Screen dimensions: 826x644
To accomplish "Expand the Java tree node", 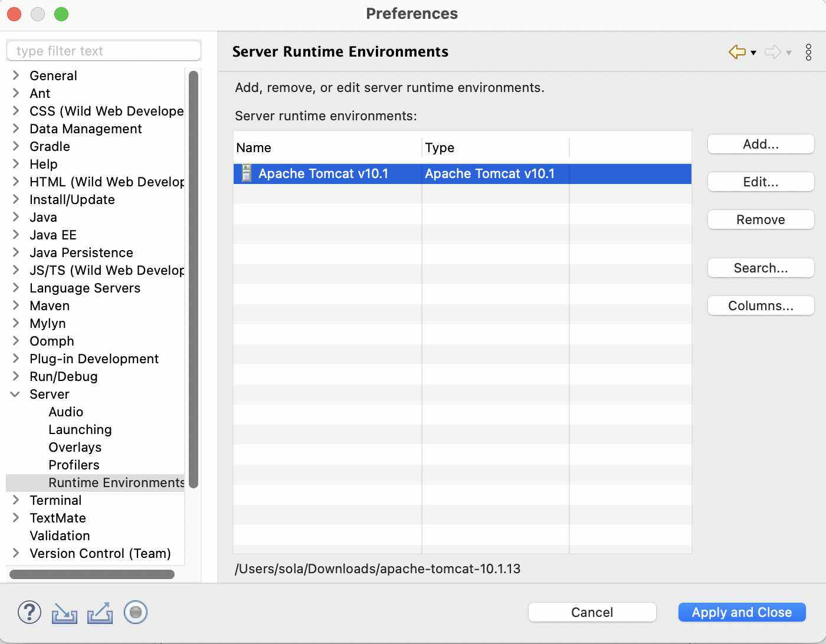I will (16, 217).
